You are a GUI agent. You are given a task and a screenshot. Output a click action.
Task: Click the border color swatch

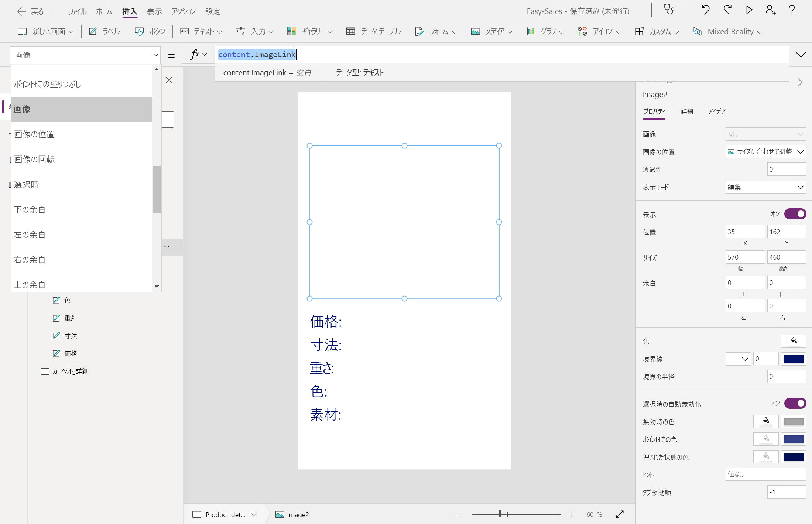pyautogui.click(x=794, y=359)
